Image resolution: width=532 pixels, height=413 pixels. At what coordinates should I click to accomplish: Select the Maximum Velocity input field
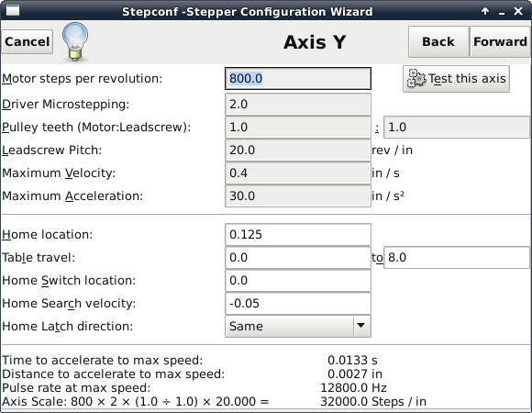coord(298,173)
